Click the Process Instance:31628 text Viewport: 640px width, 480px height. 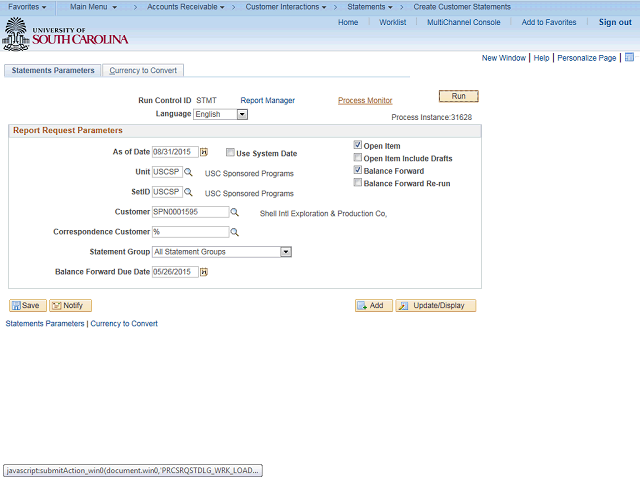coord(431,117)
